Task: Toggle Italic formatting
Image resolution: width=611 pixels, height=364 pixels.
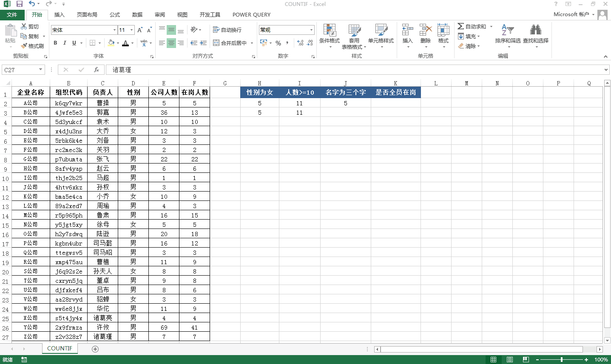Action: [x=65, y=43]
